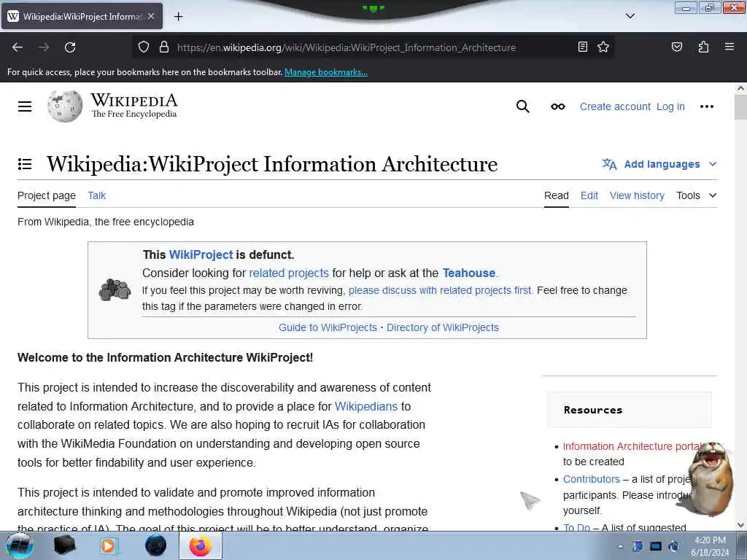Screen dimensions: 747x560
Task: Open Guide to WikiProjects link
Action: click(328, 327)
